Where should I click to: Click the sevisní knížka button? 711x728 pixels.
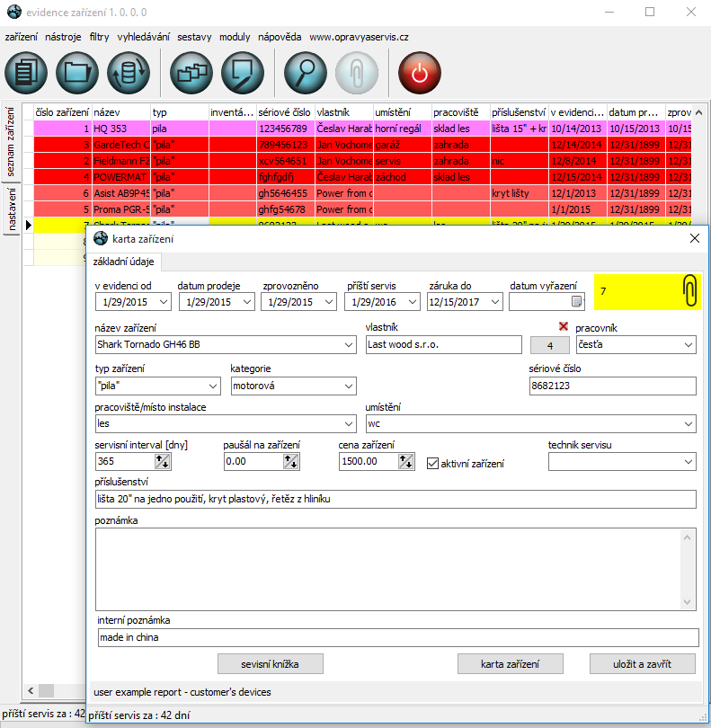[x=270, y=664]
